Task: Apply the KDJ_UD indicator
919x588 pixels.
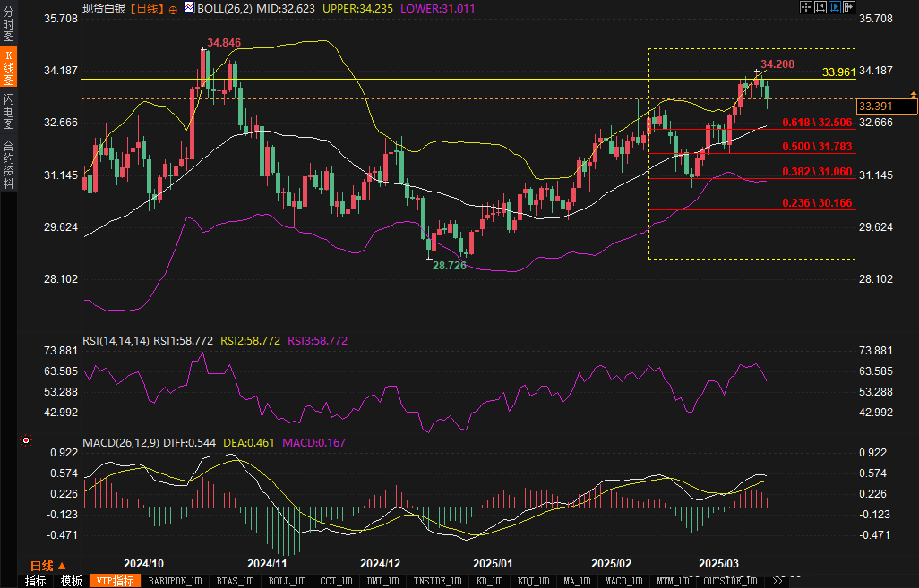Action: [x=533, y=581]
